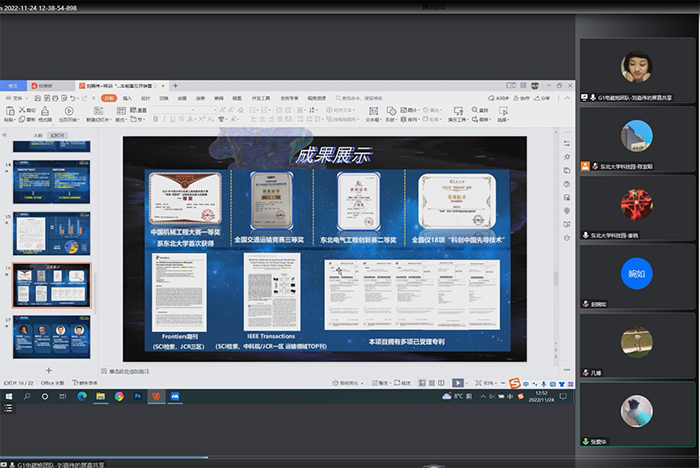
Task: Click the red WPS taskbar icon
Action: click(x=156, y=397)
